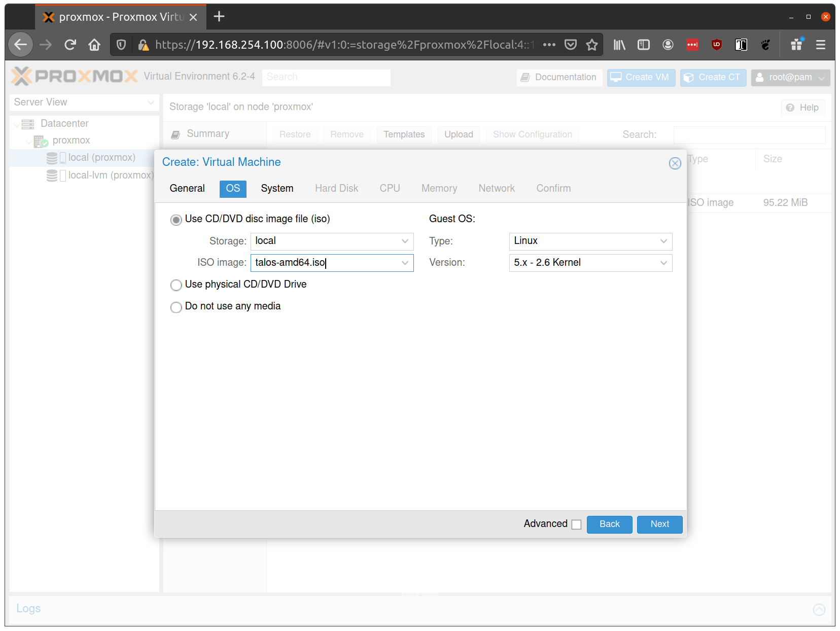840x631 pixels.
Task: Show the Firefox library icon
Action: 619,45
